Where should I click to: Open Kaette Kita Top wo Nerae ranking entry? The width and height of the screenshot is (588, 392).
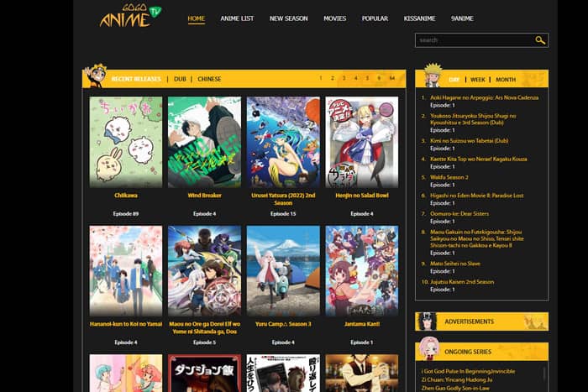click(479, 159)
